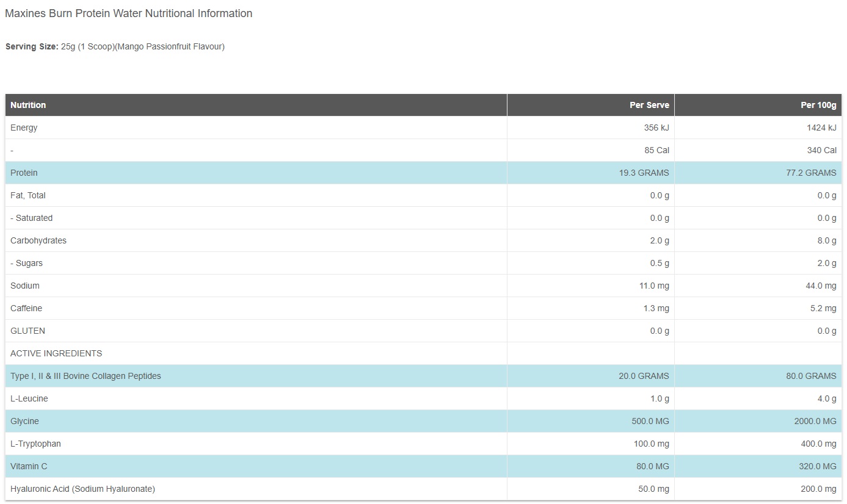
Task: Click the '340 Cal' value
Action: (x=821, y=150)
